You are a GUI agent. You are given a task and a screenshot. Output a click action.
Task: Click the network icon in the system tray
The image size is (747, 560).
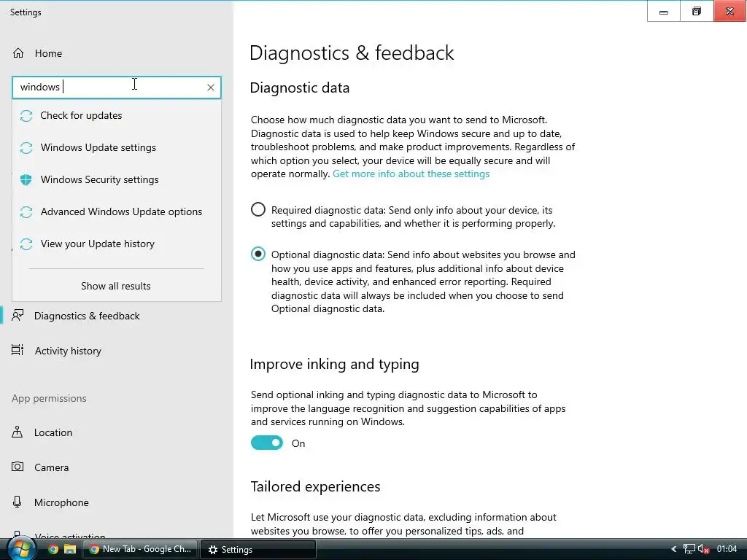pos(689,550)
